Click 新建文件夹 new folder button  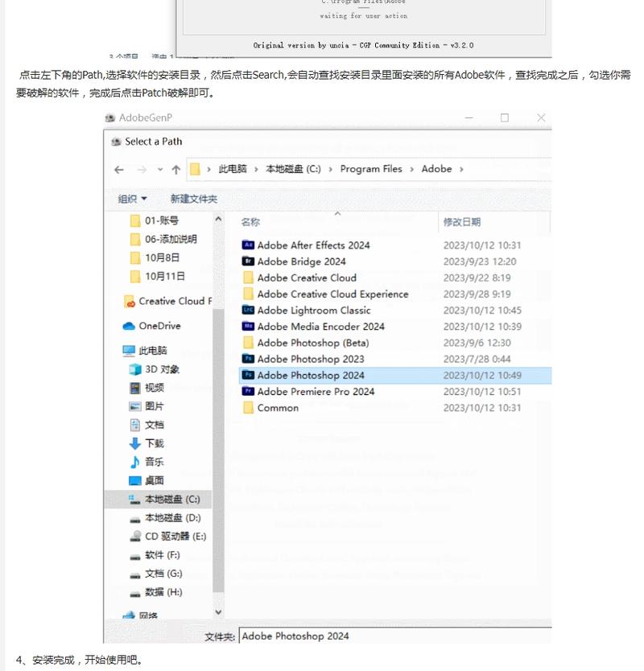click(x=194, y=199)
